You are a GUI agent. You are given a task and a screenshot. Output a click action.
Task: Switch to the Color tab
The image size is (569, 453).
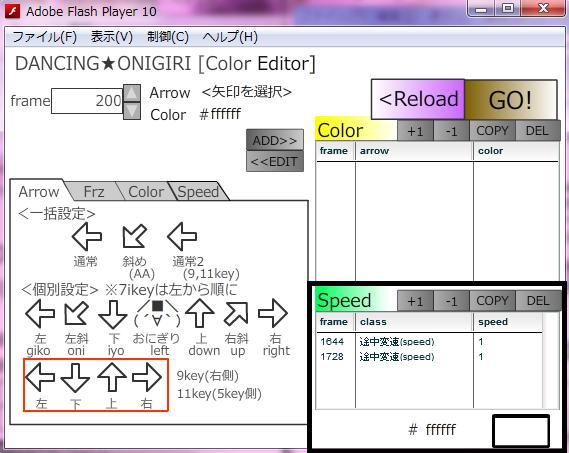pyautogui.click(x=146, y=191)
